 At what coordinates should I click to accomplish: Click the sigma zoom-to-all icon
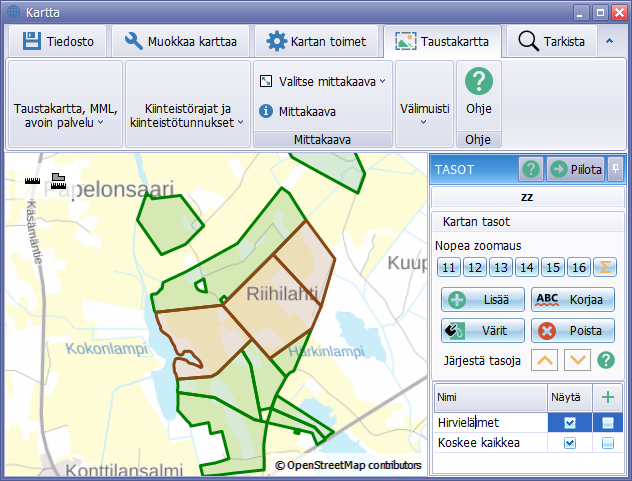tap(605, 267)
